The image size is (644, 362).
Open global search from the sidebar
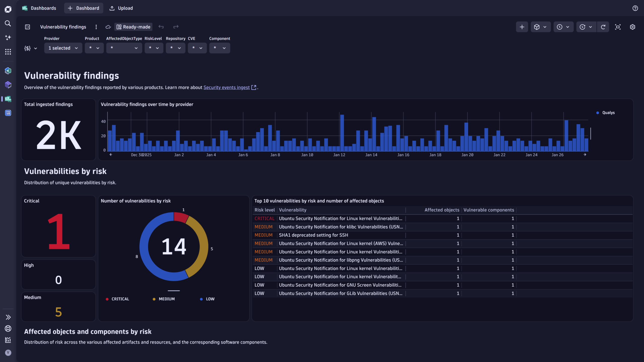(8, 23)
